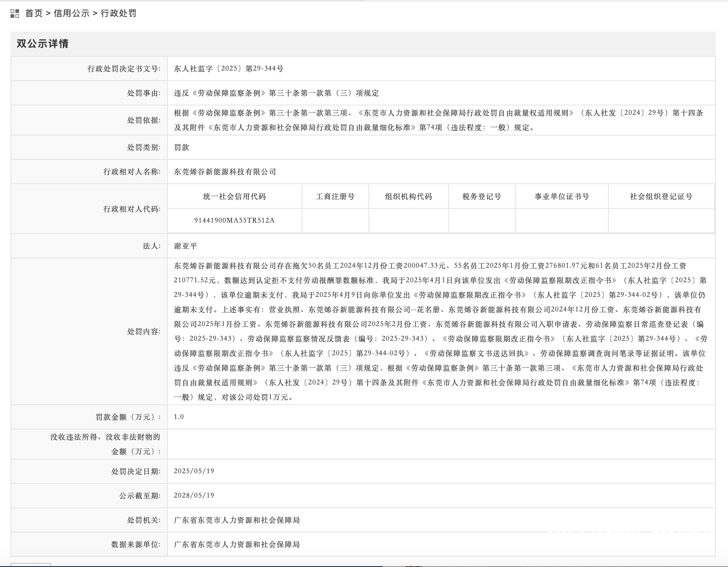
Task: Click the penalty type value 罚款
Action: click(182, 147)
